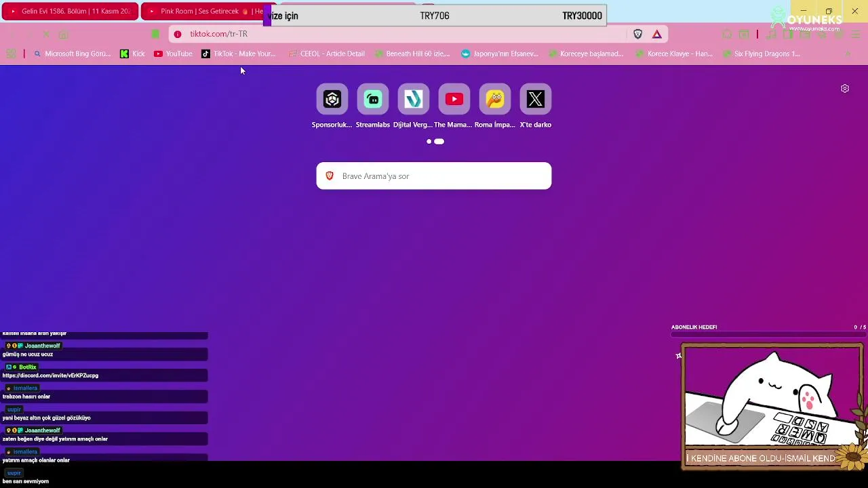Click the site info icon before tiktok.com
868x488 pixels.
tap(178, 34)
